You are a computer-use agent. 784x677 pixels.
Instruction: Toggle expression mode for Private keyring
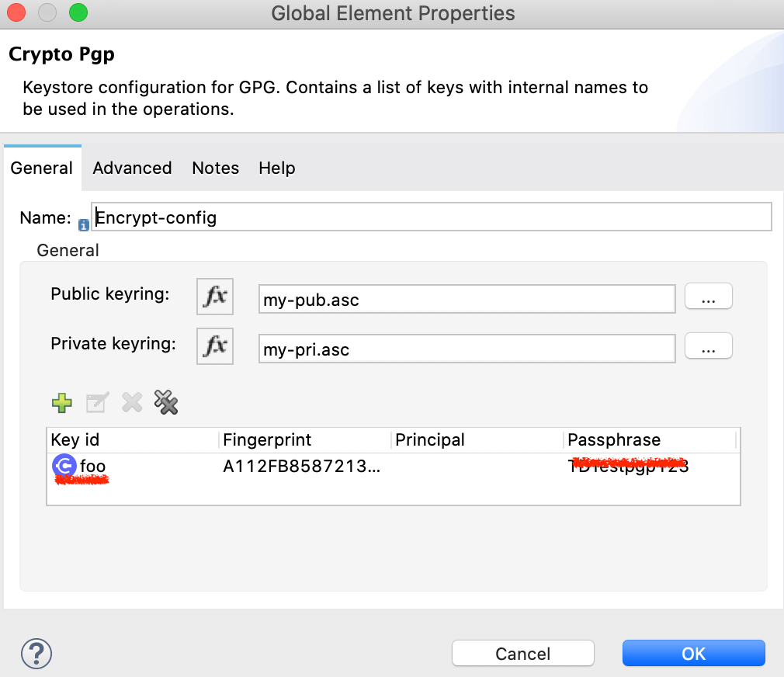pos(214,346)
